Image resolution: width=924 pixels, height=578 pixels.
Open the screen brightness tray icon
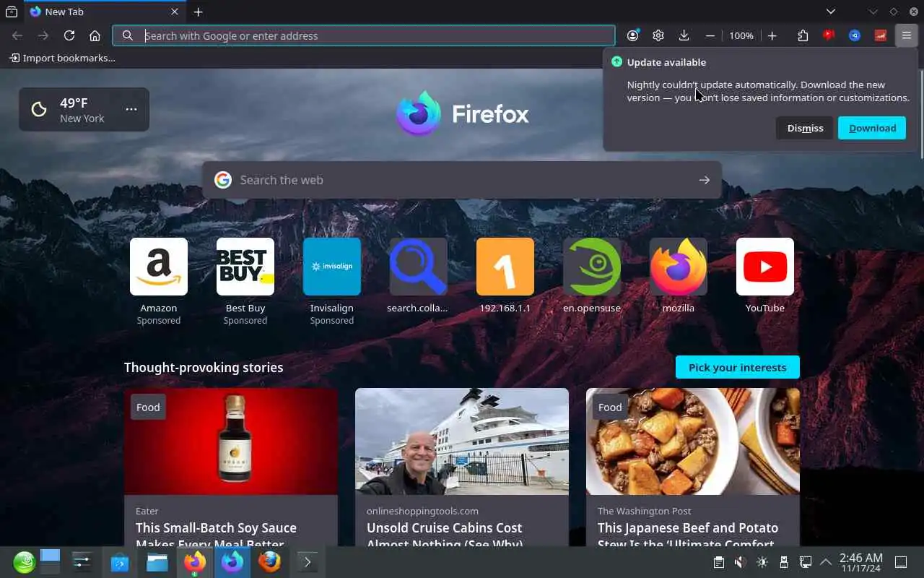[x=762, y=562]
